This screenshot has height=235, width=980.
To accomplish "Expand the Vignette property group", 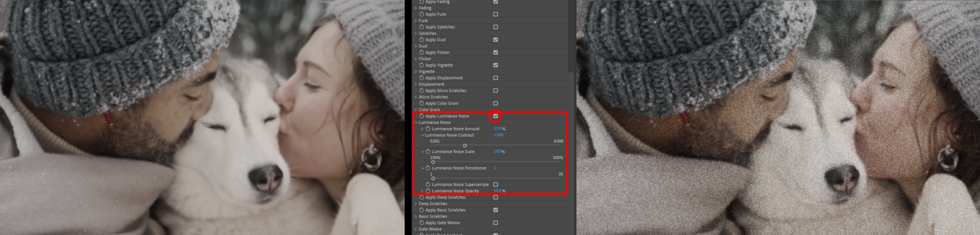I will tap(416, 72).
